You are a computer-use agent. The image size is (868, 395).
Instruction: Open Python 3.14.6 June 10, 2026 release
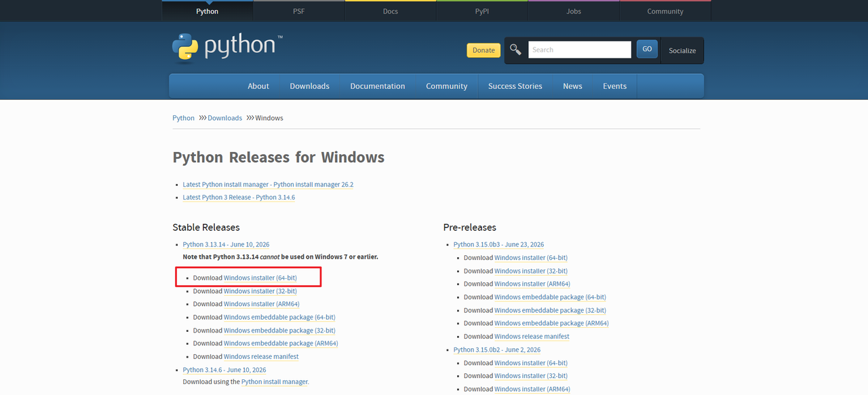point(224,370)
